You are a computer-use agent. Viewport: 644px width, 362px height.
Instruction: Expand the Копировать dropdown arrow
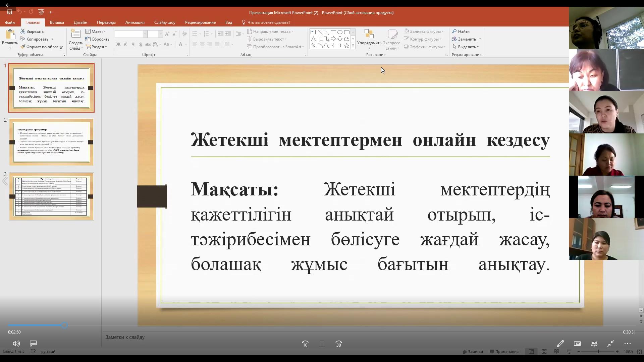(52, 39)
